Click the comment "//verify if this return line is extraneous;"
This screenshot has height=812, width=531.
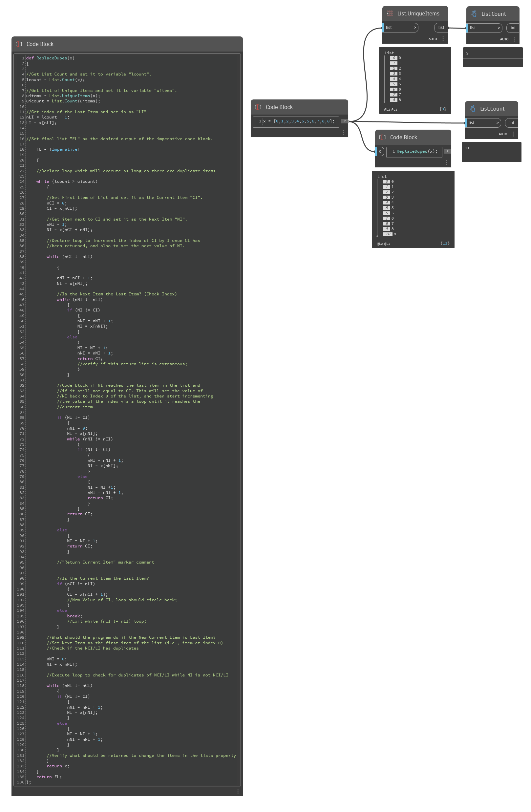132,364
